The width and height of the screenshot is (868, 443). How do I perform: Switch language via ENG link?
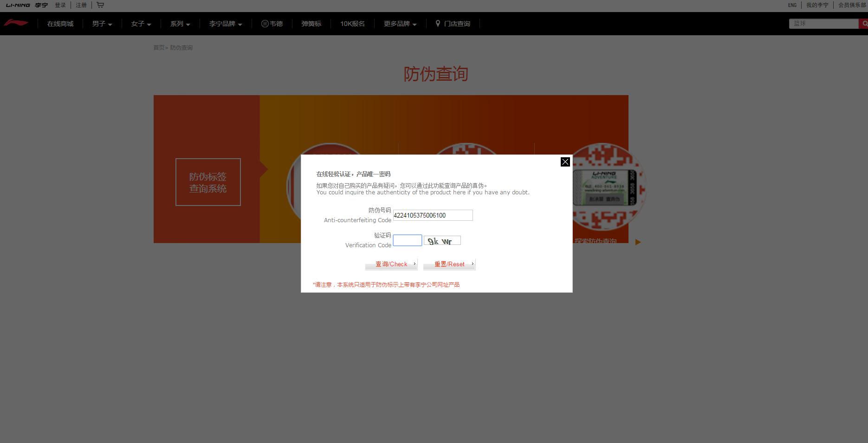tap(792, 5)
